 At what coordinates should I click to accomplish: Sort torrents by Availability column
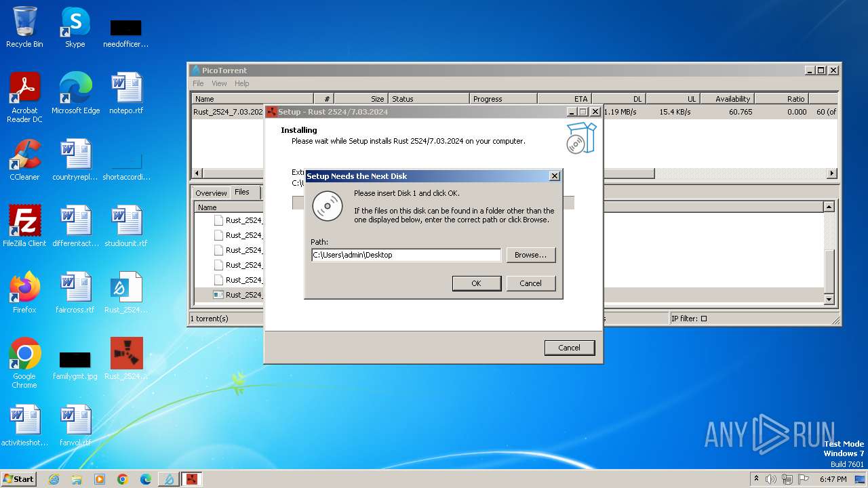click(x=728, y=99)
